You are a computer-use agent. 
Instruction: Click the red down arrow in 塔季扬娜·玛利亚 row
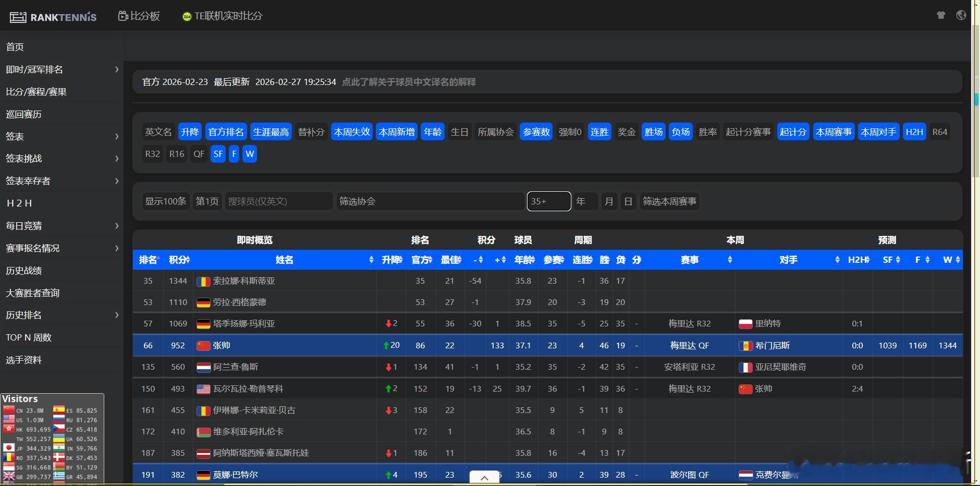388,324
